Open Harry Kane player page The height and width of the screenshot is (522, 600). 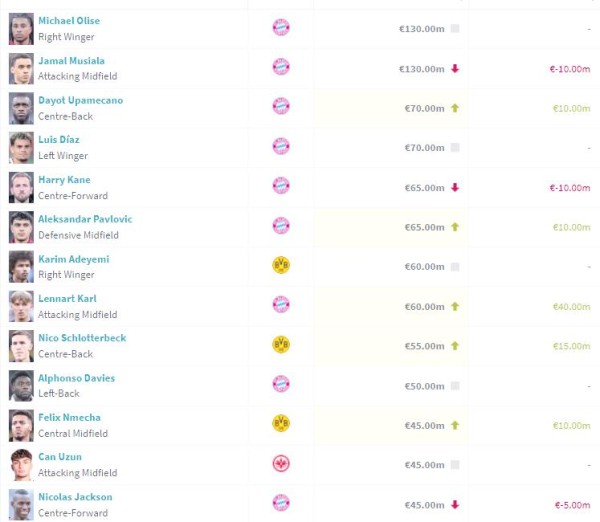click(64, 180)
